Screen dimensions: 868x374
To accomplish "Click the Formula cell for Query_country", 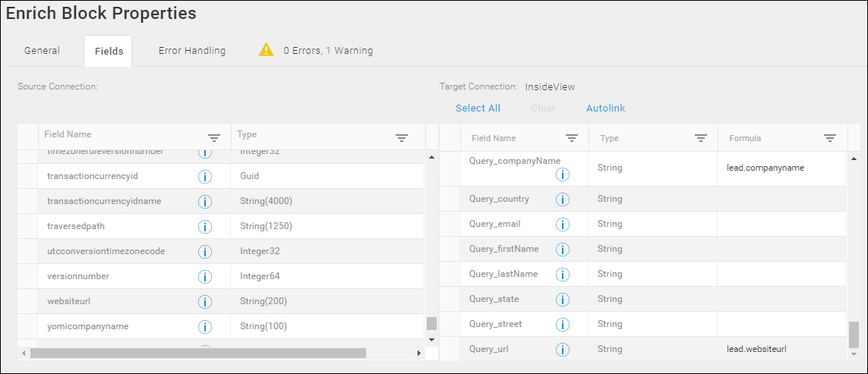I will (782, 200).
